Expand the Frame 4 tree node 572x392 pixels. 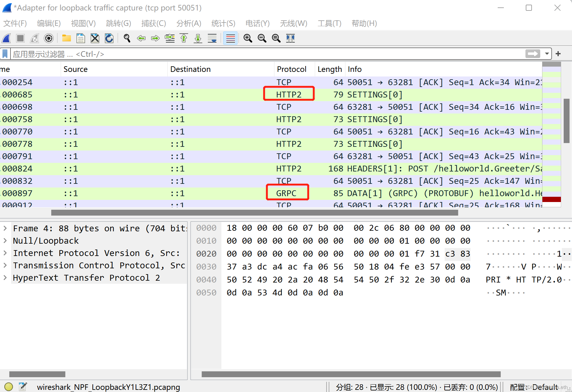(x=5, y=228)
